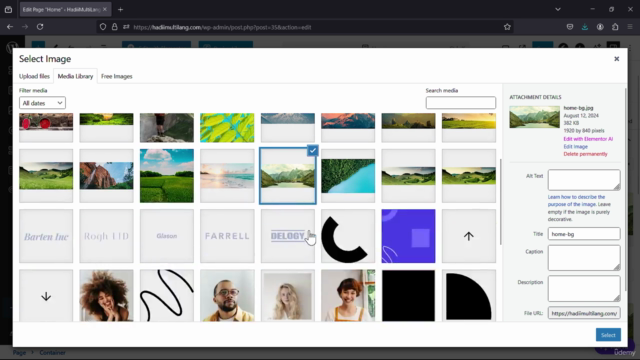Open the browser tab list chevron
The image size is (640, 360).
click(x=558, y=9)
